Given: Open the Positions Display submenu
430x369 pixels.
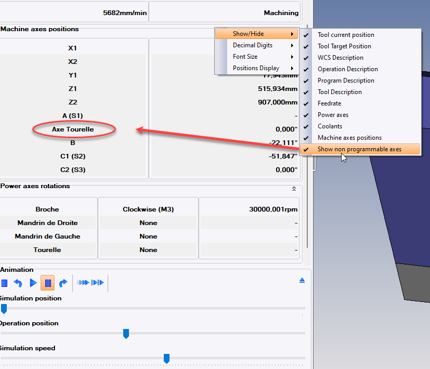Looking at the screenshot, I should pyautogui.click(x=256, y=68).
